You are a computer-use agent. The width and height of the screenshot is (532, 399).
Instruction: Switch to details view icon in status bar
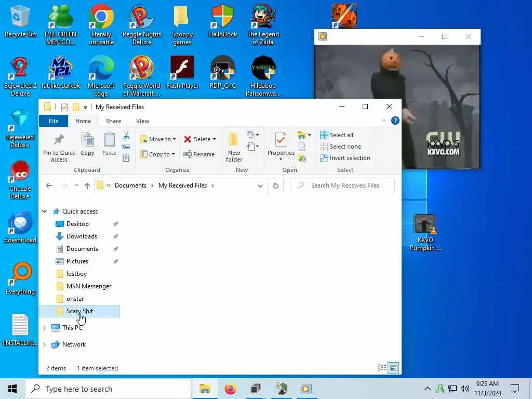[382, 368]
